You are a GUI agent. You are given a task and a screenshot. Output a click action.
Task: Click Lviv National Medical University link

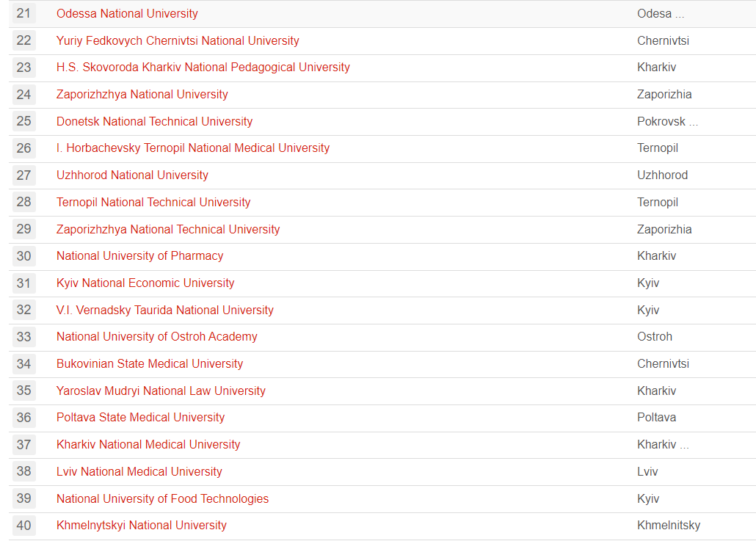pyautogui.click(x=139, y=472)
